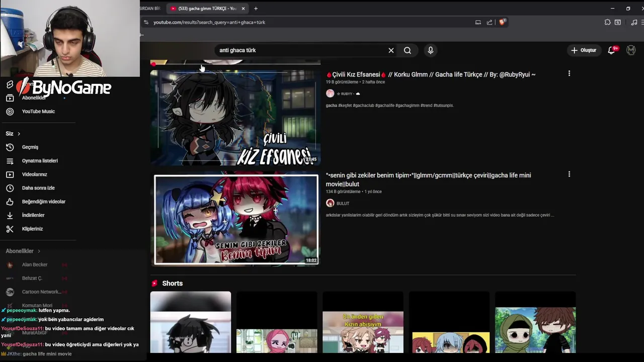
Task: Click the Geçmiş history icon
Action: coord(10,147)
